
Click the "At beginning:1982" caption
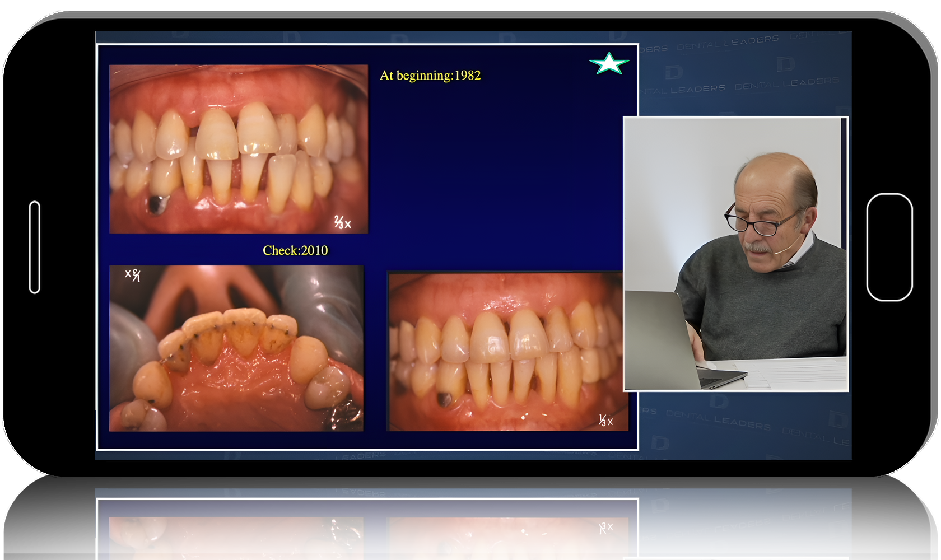pos(430,76)
